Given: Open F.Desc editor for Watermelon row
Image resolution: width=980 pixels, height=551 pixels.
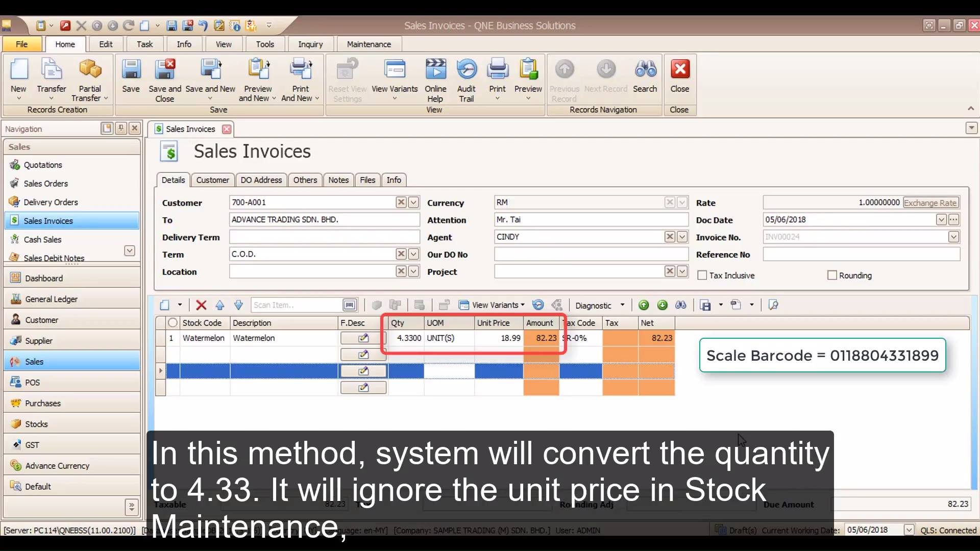Looking at the screenshot, I should click(x=363, y=338).
